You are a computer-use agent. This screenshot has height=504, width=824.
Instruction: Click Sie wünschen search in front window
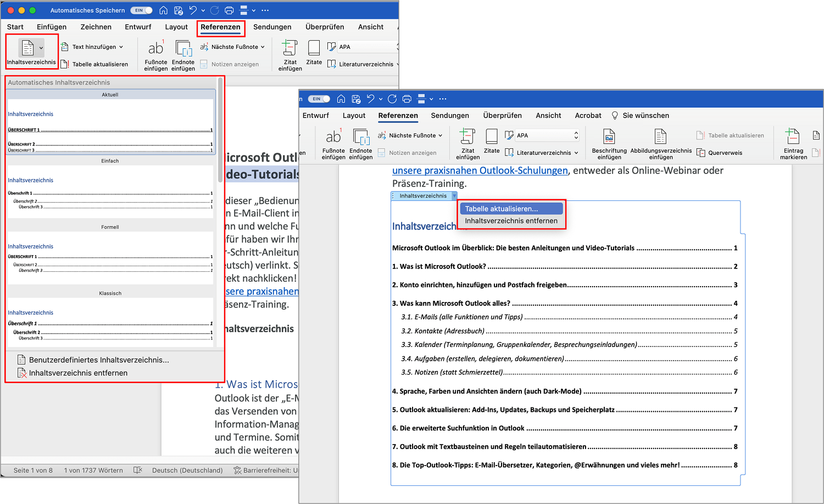click(x=641, y=115)
